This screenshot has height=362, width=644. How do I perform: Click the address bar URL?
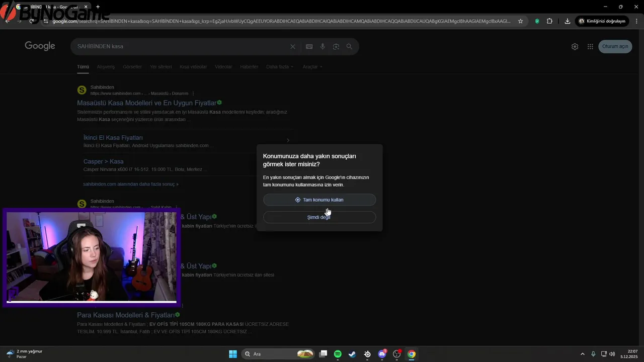pos(282,21)
